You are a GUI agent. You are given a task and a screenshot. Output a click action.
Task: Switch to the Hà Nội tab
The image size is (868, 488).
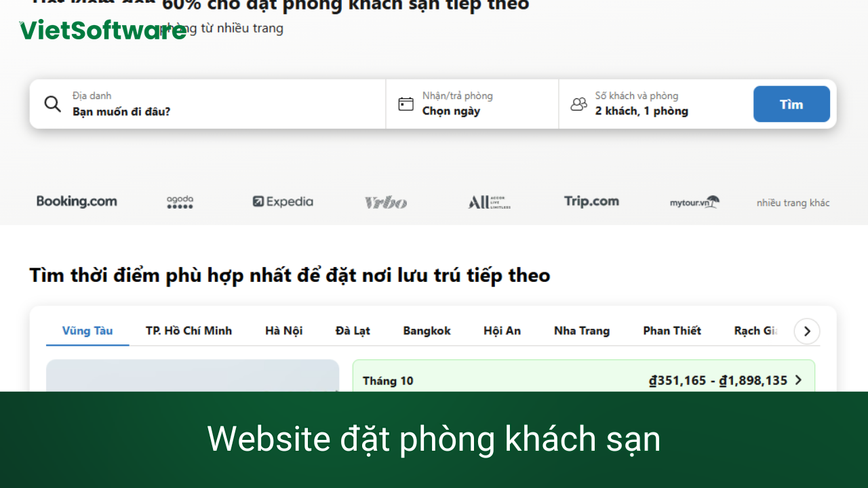click(x=283, y=331)
